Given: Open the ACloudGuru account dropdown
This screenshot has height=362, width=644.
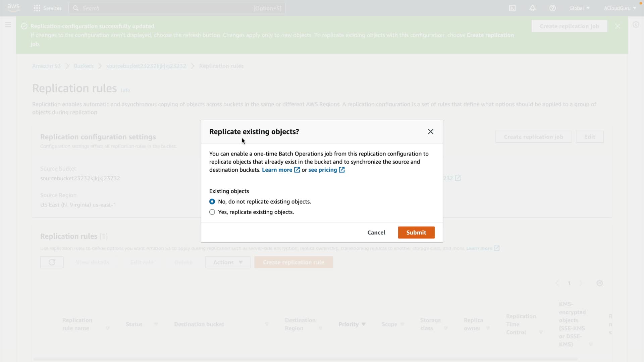Looking at the screenshot, I should [x=620, y=8].
